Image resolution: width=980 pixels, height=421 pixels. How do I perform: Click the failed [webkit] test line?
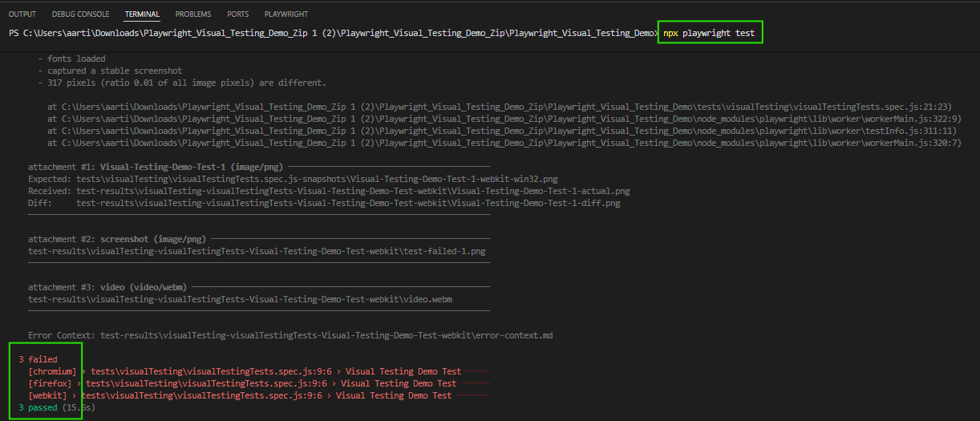coord(240,395)
